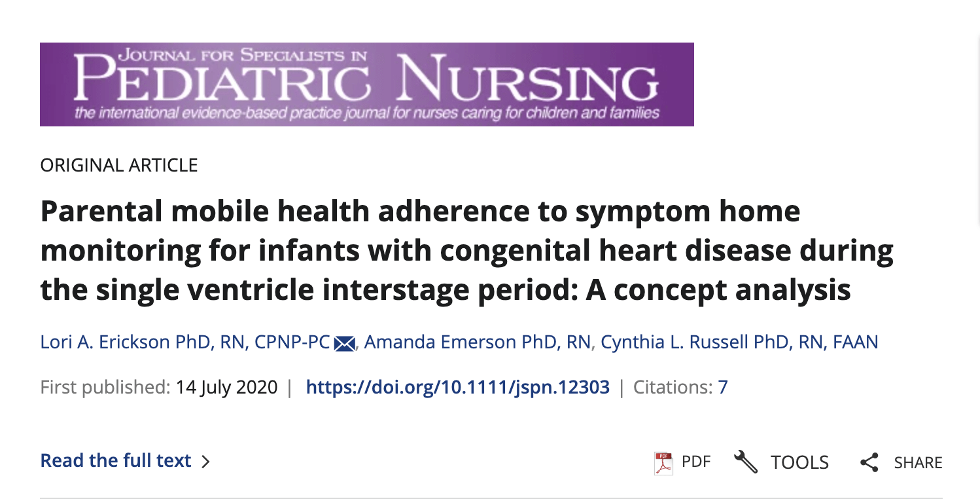Open Lori A. Erickson author link

pyautogui.click(x=185, y=342)
